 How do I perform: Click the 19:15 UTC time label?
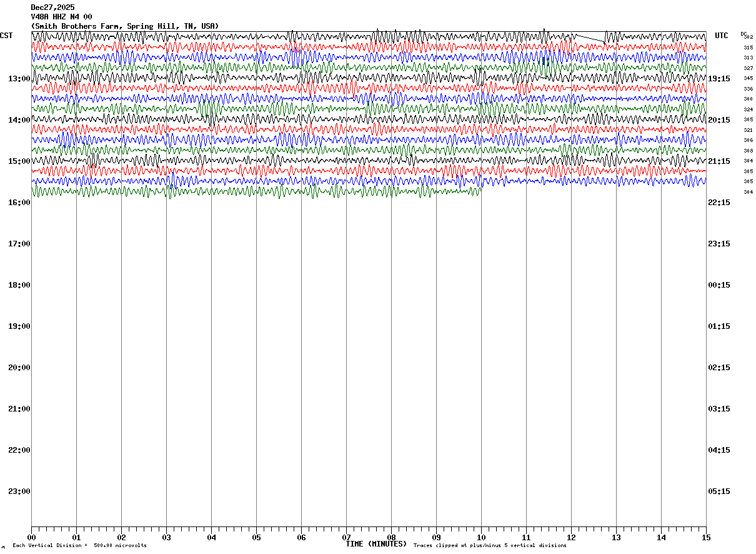coord(719,79)
